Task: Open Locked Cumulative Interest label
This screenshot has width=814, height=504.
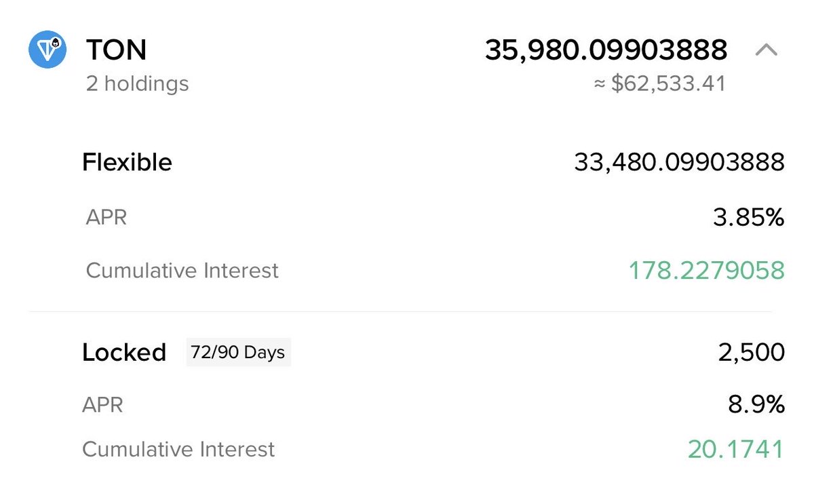Action: point(178,449)
